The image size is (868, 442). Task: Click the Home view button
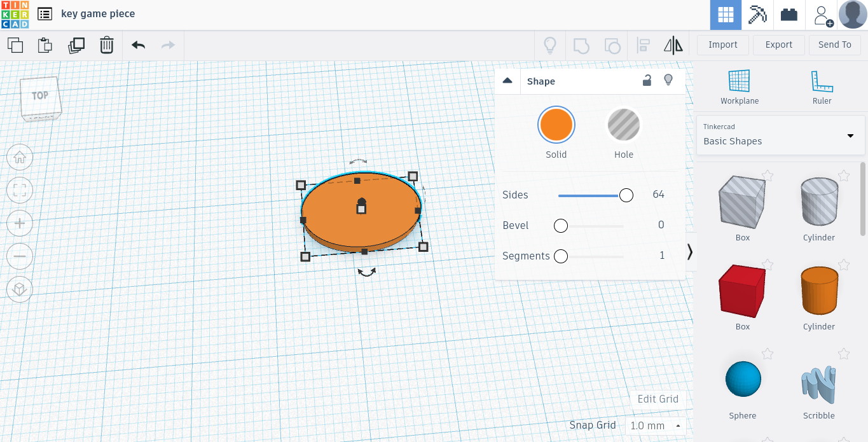[x=20, y=157]
